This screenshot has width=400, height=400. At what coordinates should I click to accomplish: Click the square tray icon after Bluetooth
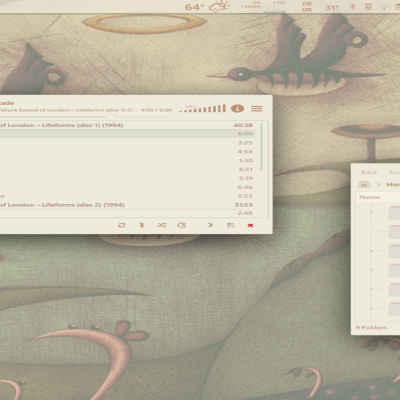point(368,7)
